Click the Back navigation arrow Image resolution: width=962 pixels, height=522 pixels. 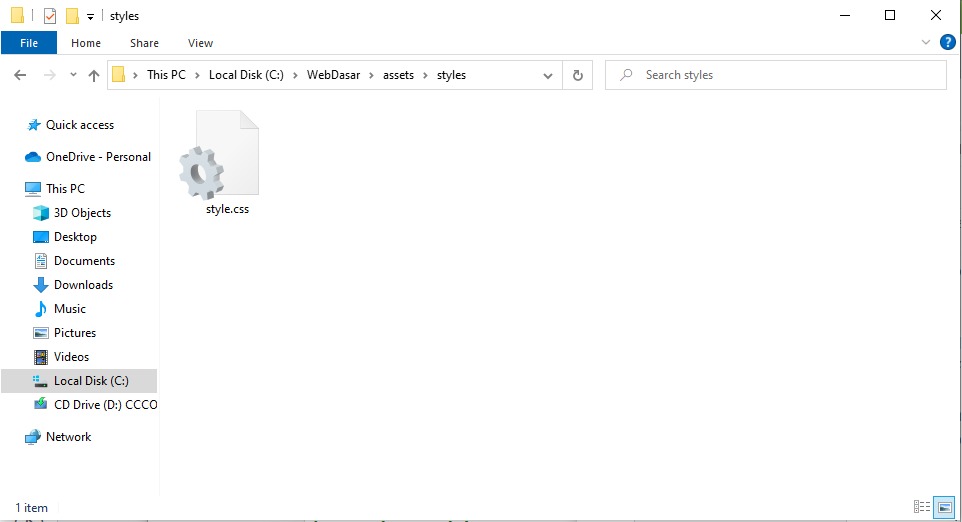(20, 75)
